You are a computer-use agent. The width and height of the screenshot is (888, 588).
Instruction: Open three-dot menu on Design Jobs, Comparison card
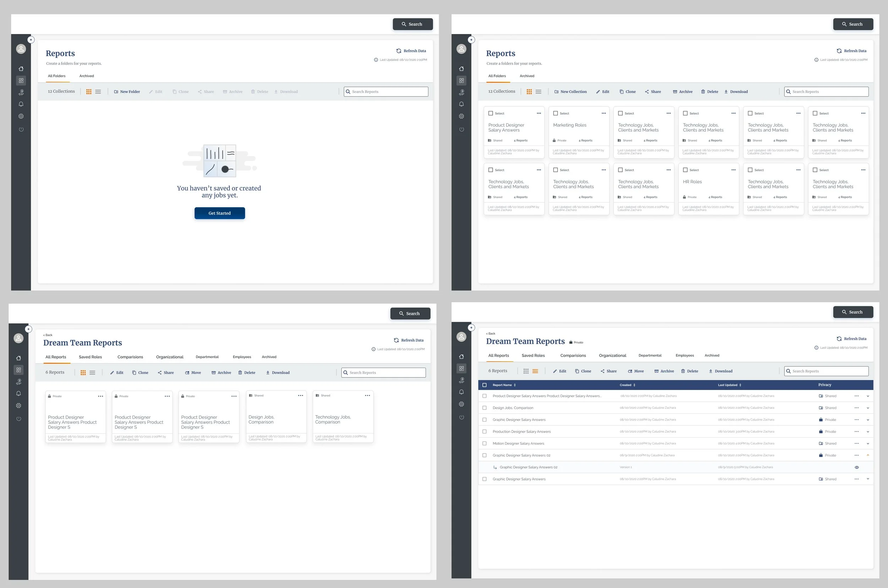300,396
